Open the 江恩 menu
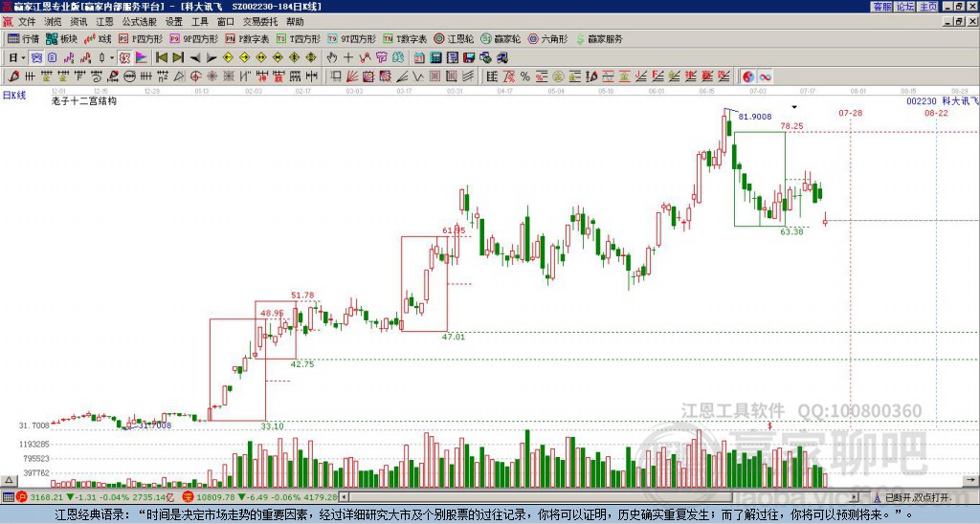 [104, 22]
